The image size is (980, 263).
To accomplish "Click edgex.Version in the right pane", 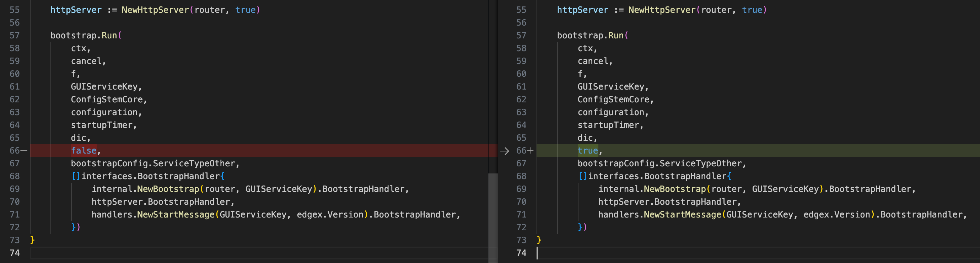I will [836, 215].
